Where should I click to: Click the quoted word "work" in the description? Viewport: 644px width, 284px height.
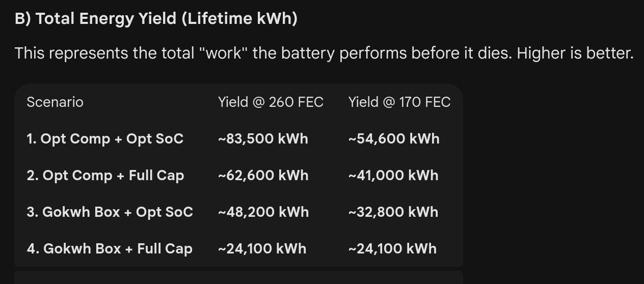(x=224, y=53)
